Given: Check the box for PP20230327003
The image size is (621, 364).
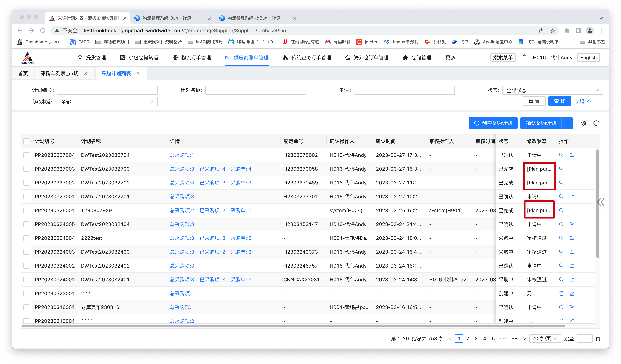Looking at the screenshot, I should (26, 169).
